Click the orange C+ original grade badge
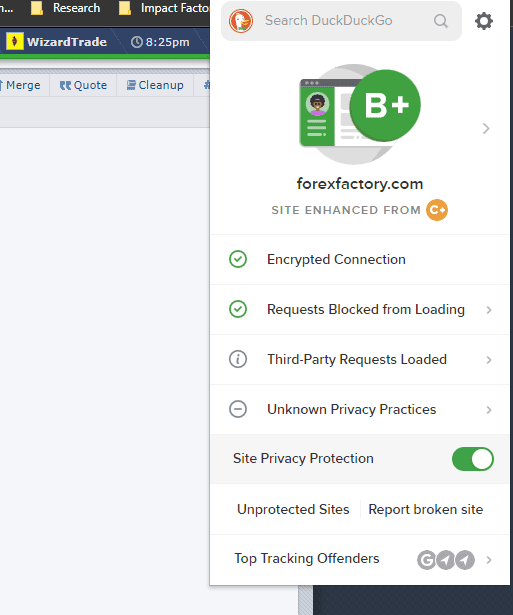 (437, 210)
